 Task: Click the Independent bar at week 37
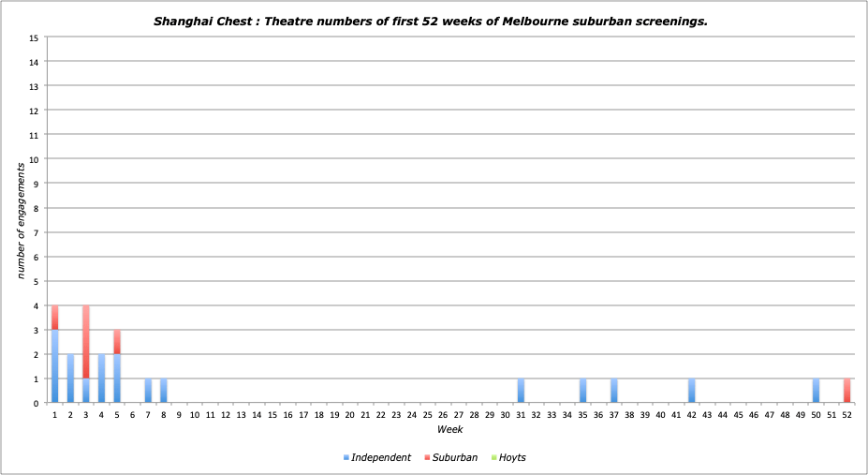[613, 391]
